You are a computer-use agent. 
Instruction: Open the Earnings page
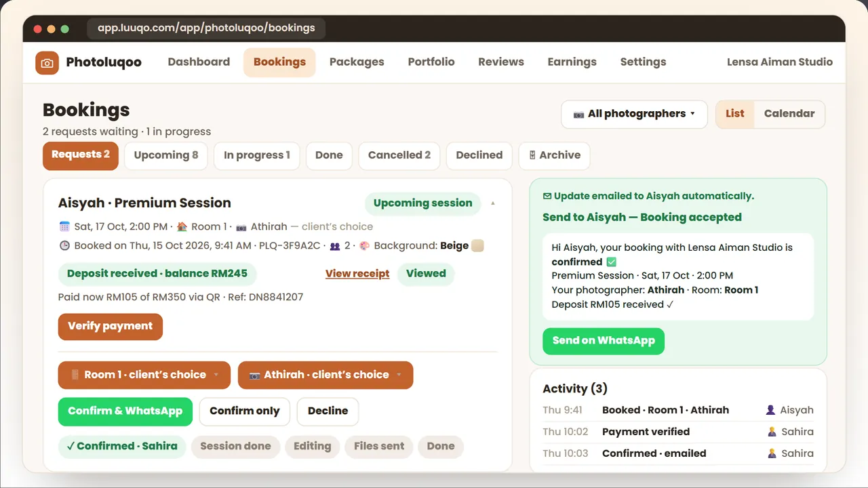click(x=572, y=62)
